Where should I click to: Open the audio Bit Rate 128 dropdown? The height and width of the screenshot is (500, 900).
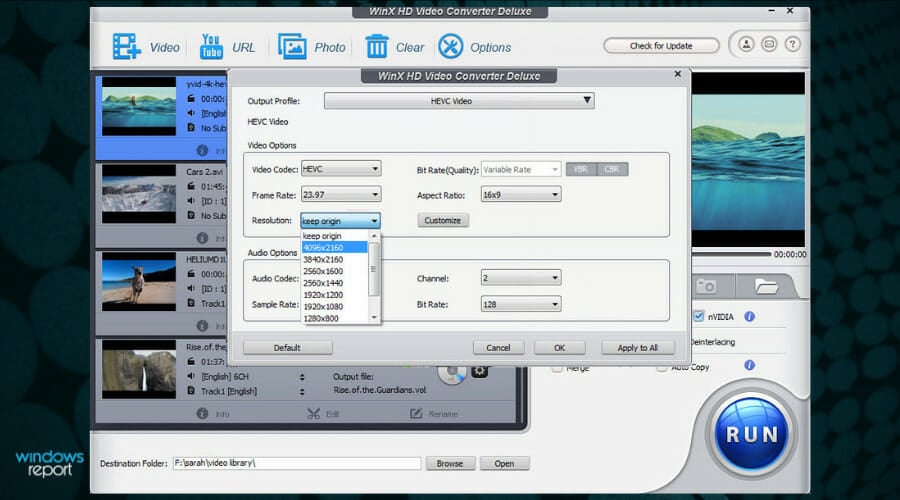click(521, 304)
